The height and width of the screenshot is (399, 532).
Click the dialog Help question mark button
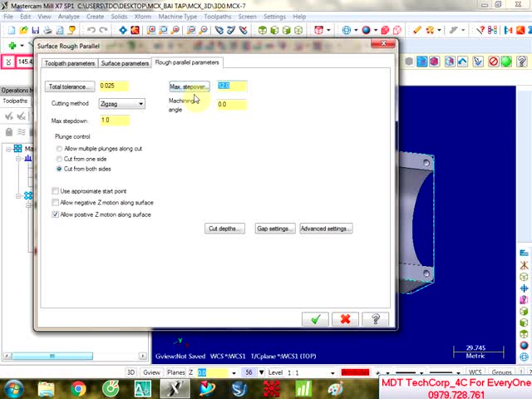pos(375,319)
